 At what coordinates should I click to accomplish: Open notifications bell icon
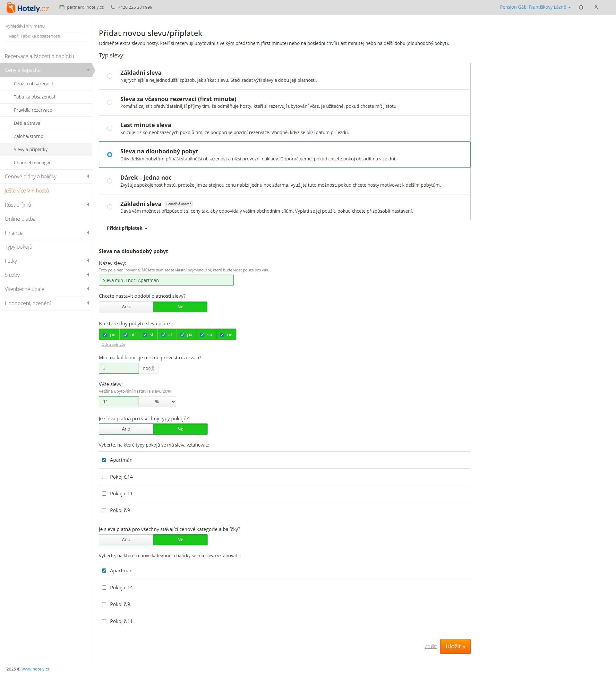click(581, 7)
